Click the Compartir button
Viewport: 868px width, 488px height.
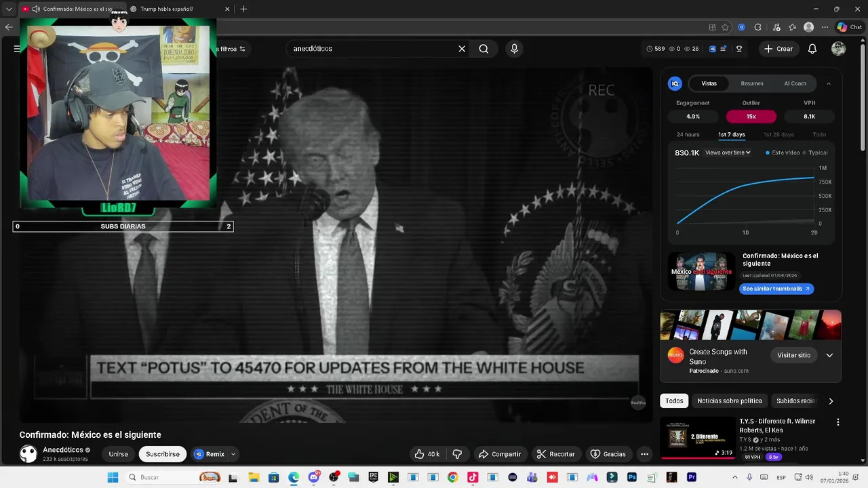(499, 454)
